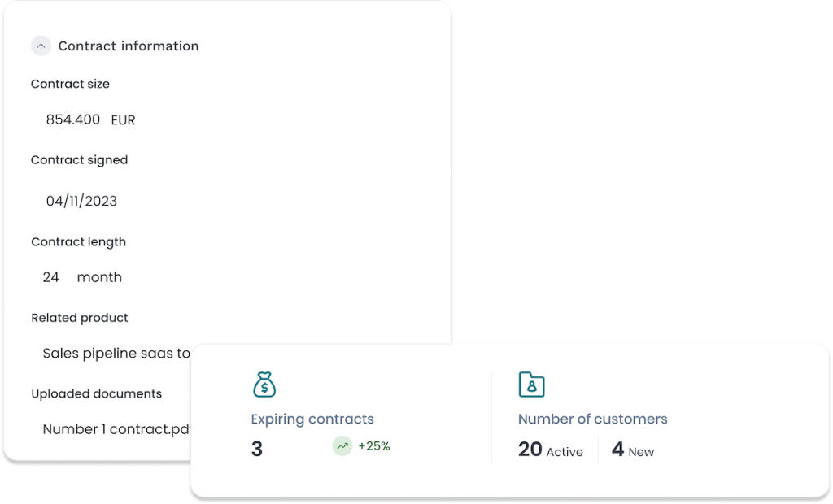Collapse the Contract information section
Image resolution: width=833 pixels, height=504 pixels.
click(x=41, y=46)
